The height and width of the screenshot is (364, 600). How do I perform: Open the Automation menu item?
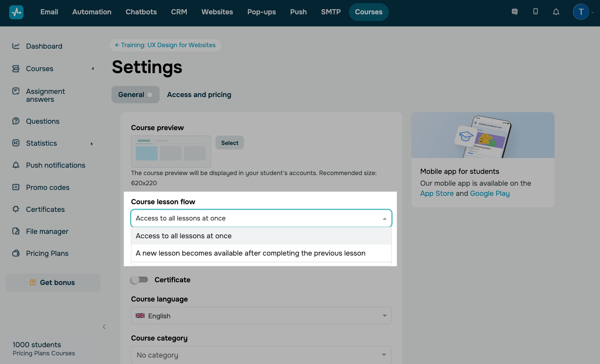pyautogui.click(x=92, y=12)
